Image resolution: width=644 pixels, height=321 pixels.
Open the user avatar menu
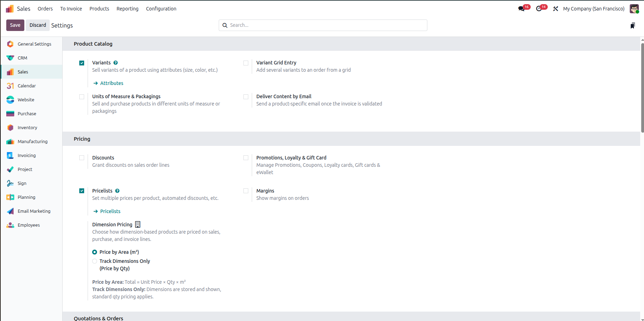634,9
